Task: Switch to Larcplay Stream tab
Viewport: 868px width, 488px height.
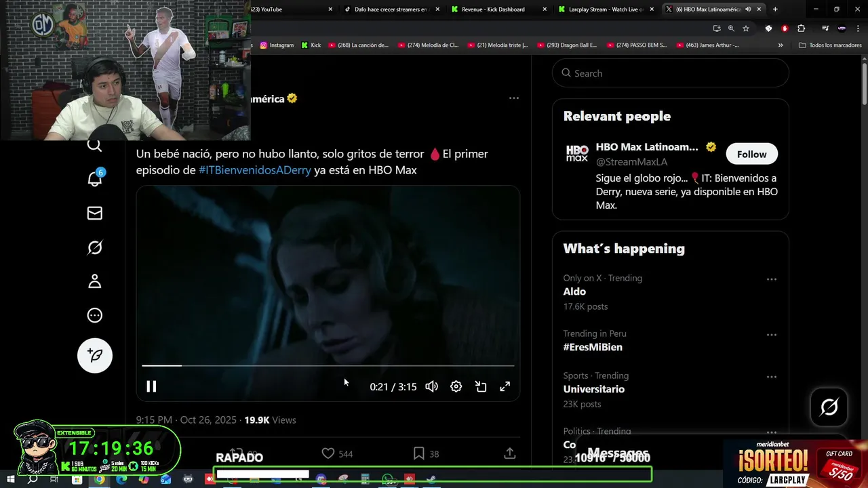Action: click(x=605, y=9)
